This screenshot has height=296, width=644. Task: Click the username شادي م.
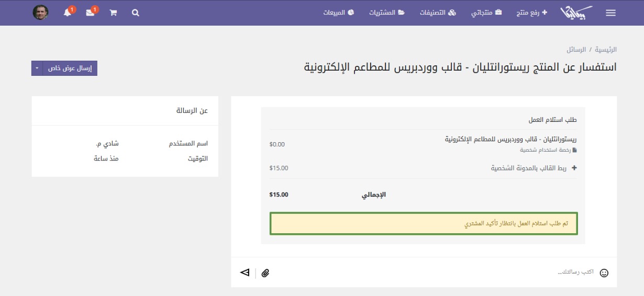[107, 143]
